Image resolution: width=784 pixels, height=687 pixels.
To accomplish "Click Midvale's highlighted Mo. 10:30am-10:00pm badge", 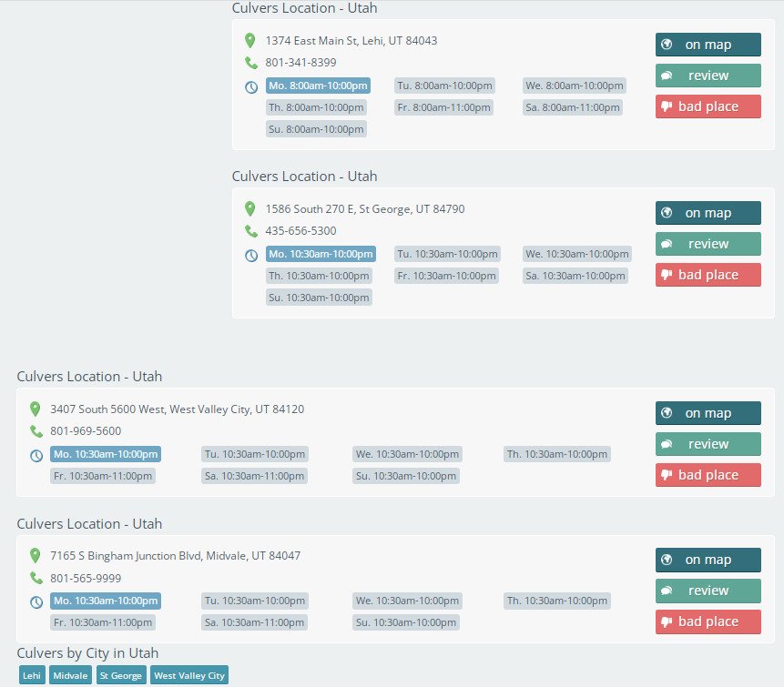I will click(106, 601).
